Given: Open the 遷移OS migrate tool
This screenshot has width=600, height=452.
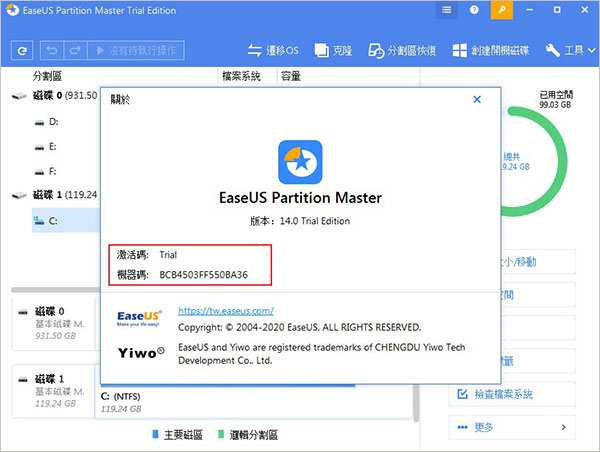Looking at the screenshot, I should point(273,51).
